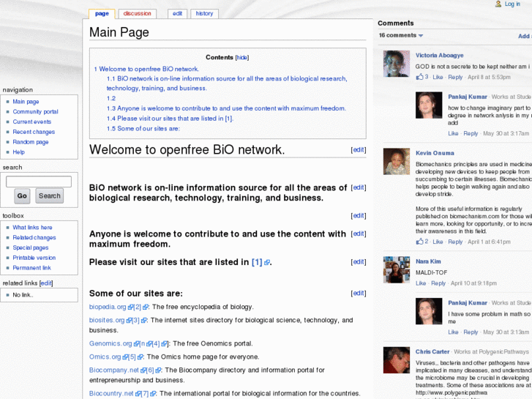This screenshot has height=399, width=532.
Task: Open the Omics.org link
Action: pyautogui.click(x=105, y=357)
